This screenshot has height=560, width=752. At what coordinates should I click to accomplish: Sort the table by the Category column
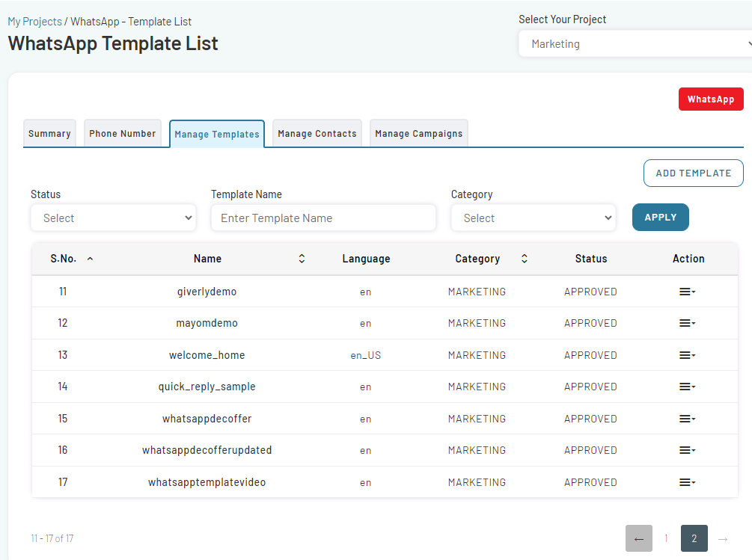click(x=524, y=258)
